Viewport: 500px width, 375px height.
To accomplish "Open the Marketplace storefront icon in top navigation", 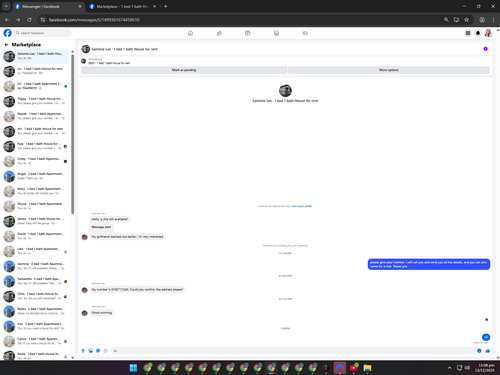I will [276, 33].
